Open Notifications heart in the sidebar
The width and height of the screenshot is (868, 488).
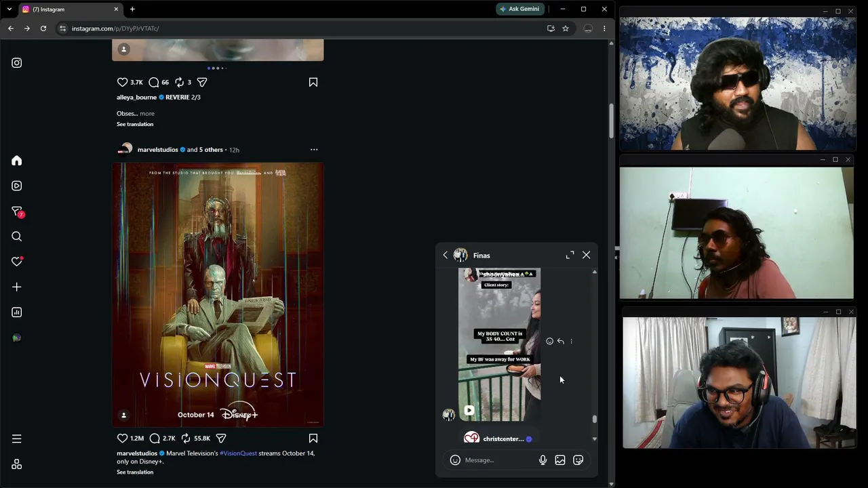click(17, 262)
